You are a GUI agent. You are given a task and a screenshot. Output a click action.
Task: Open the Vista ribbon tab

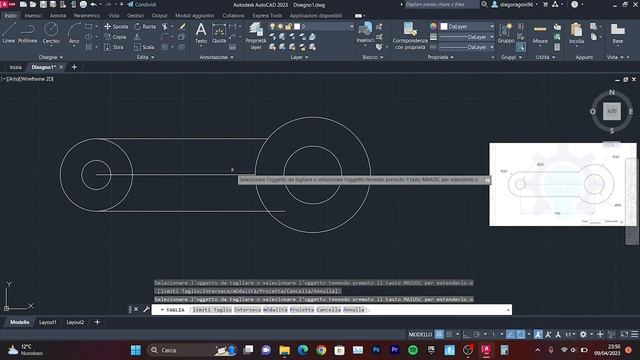[114, 16]
